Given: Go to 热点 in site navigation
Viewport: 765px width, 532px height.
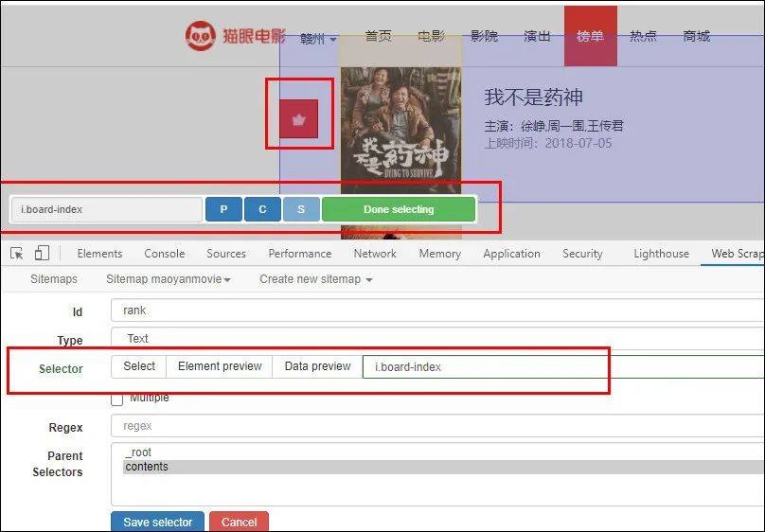Looking at the screenshot, I should (x=643, y=36).
